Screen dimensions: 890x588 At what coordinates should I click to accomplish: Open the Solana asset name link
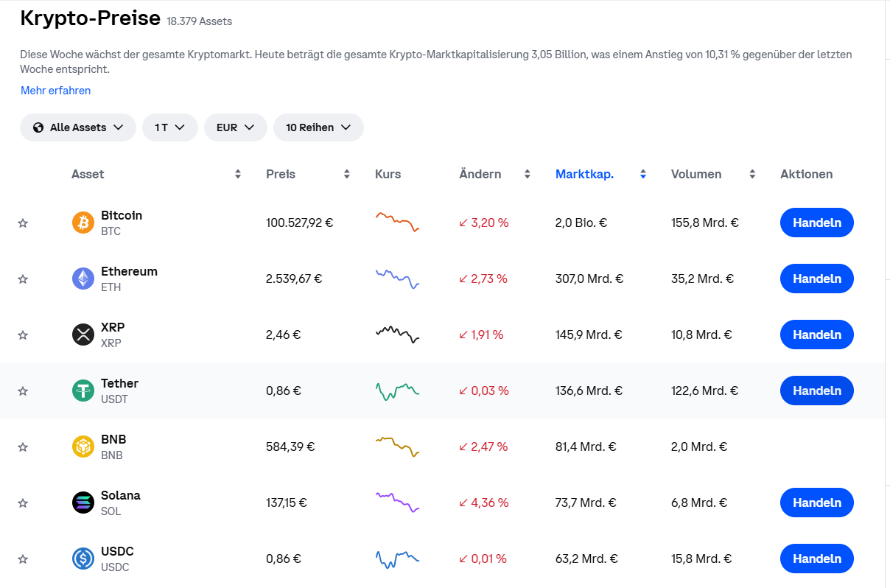click(121, 495)
